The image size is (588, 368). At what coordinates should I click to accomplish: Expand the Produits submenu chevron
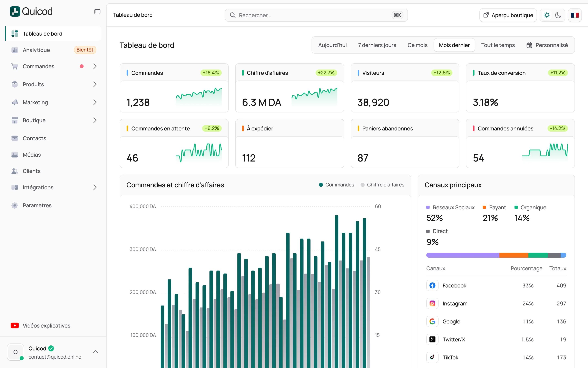95,84
